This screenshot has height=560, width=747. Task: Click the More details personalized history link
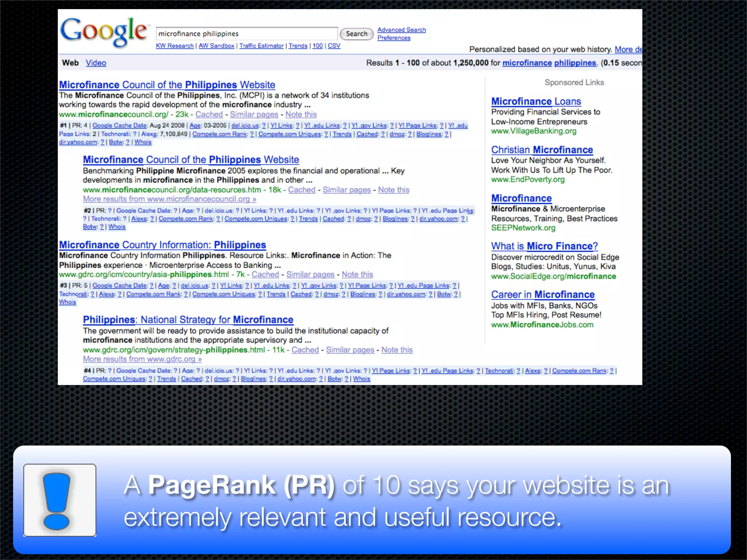coord(628,50)
